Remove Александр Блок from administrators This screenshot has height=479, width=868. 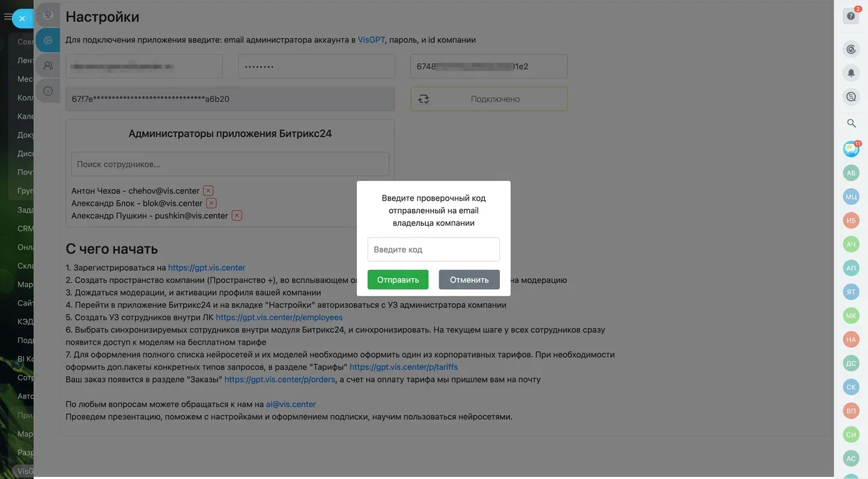coord(211,203)
